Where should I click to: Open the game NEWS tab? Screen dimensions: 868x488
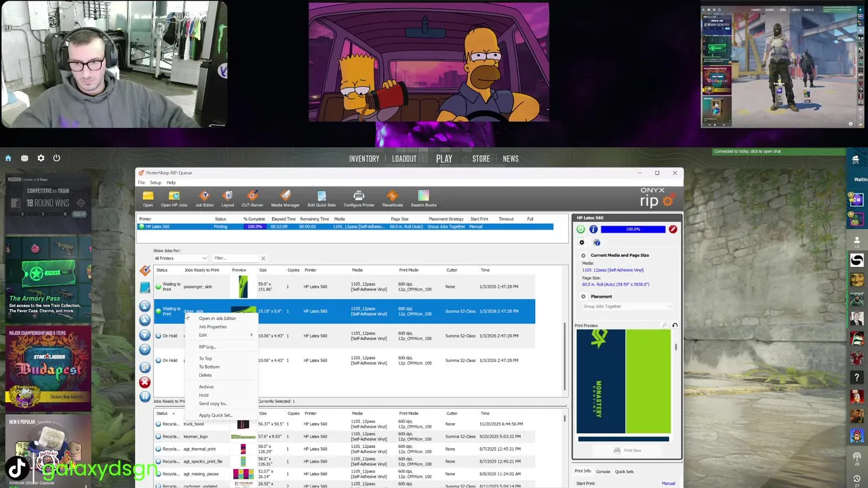(x=511, y=159)
